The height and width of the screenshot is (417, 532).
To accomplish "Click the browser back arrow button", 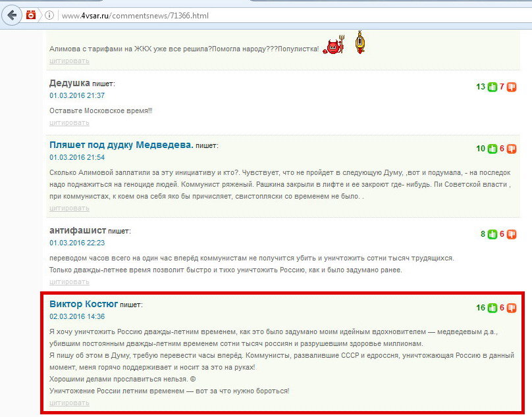I will coord(11,14).
